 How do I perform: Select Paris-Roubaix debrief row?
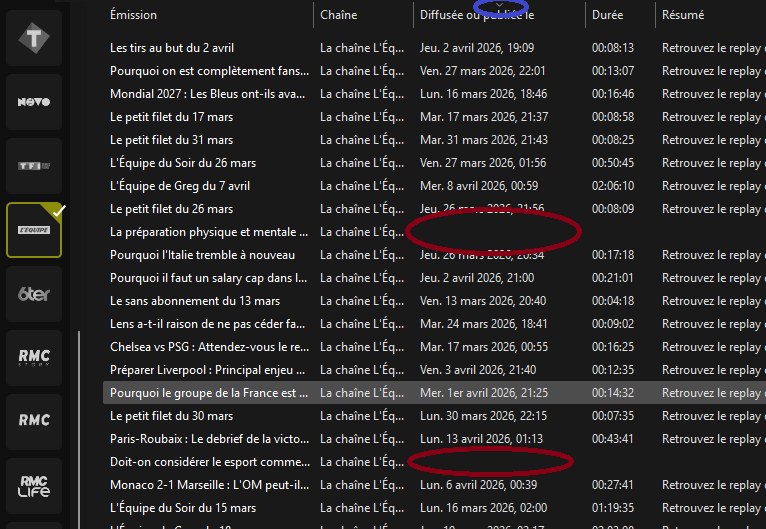pos(208,439)
